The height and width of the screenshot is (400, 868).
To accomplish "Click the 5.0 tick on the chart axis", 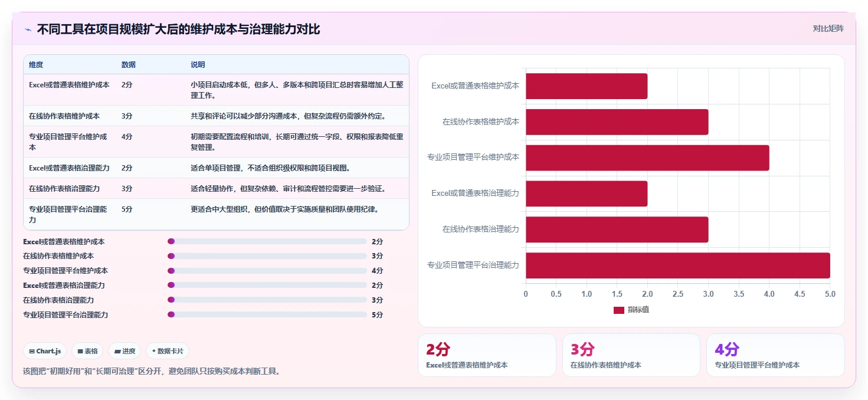I will point(830,294).
